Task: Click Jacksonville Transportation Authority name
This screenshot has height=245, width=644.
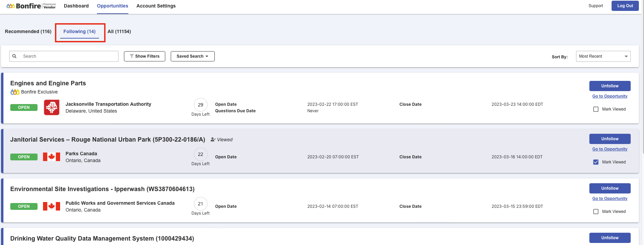Action: [x=108, y=104]
